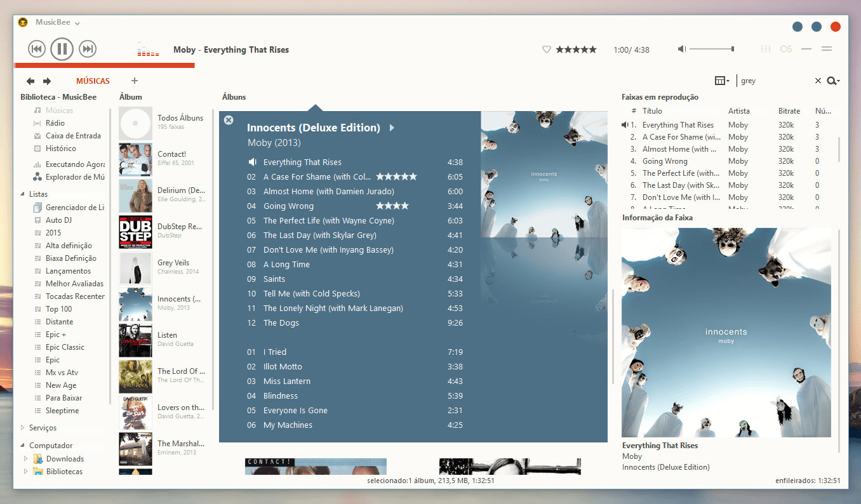
Task: Skip to the previous track
Action: tap(37, 49)
